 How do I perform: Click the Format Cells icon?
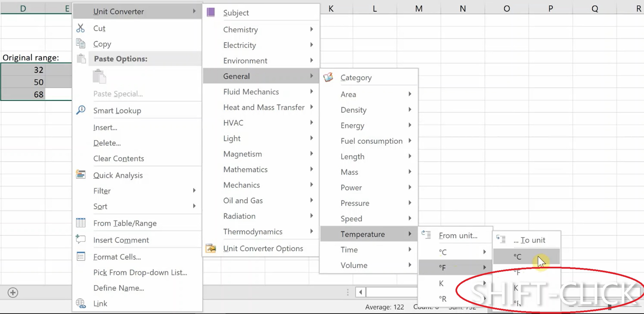tap(80, 257)
